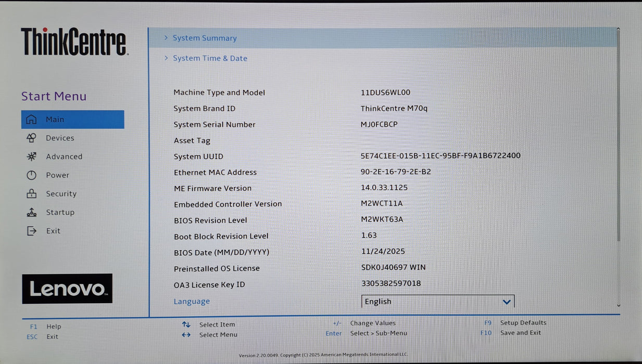Click the OA3 key ID 3305382597018
Viewport: 642px width, 364px height.
[x=391, y=283]
